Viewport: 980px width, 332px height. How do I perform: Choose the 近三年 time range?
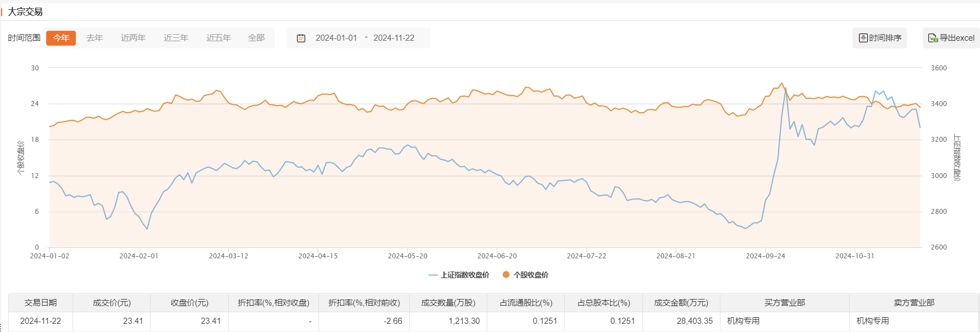point(176,38)
